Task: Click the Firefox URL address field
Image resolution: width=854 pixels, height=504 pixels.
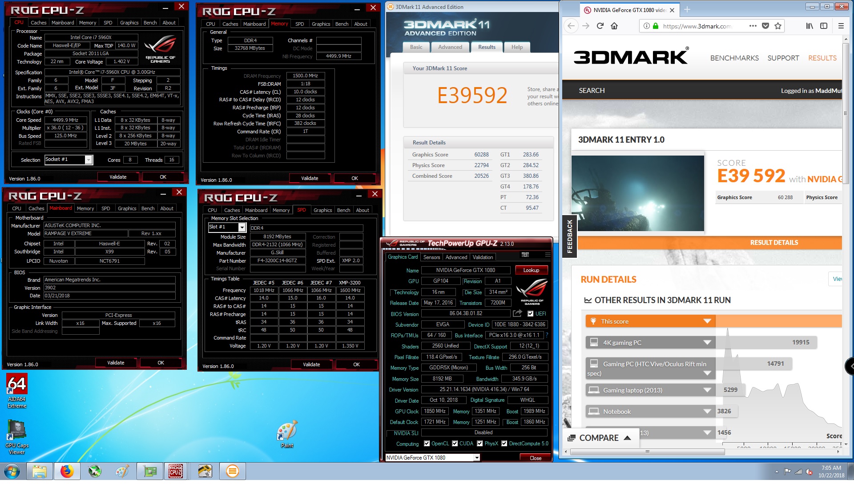Action: point(697,26)
